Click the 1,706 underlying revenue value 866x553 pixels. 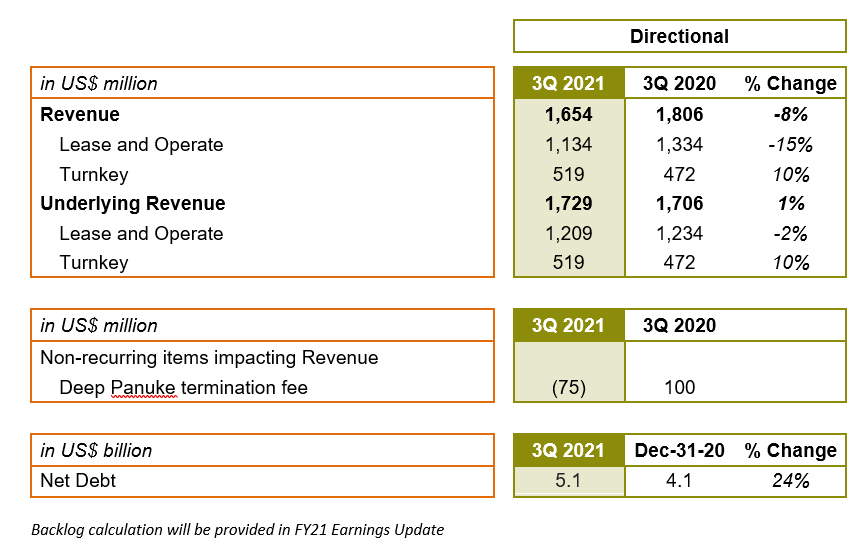679,204
